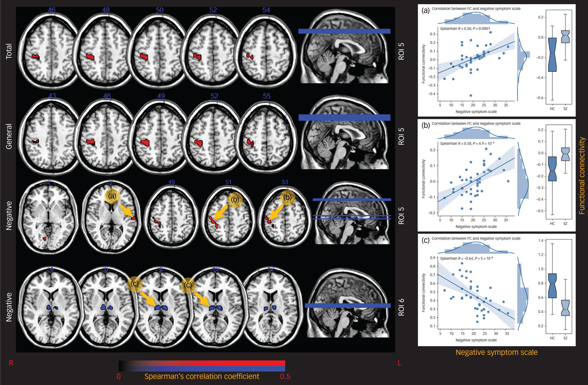Screen dimensions: 588x385
Task: Click the 'ROI 6' label
Action: click(401, 307)
